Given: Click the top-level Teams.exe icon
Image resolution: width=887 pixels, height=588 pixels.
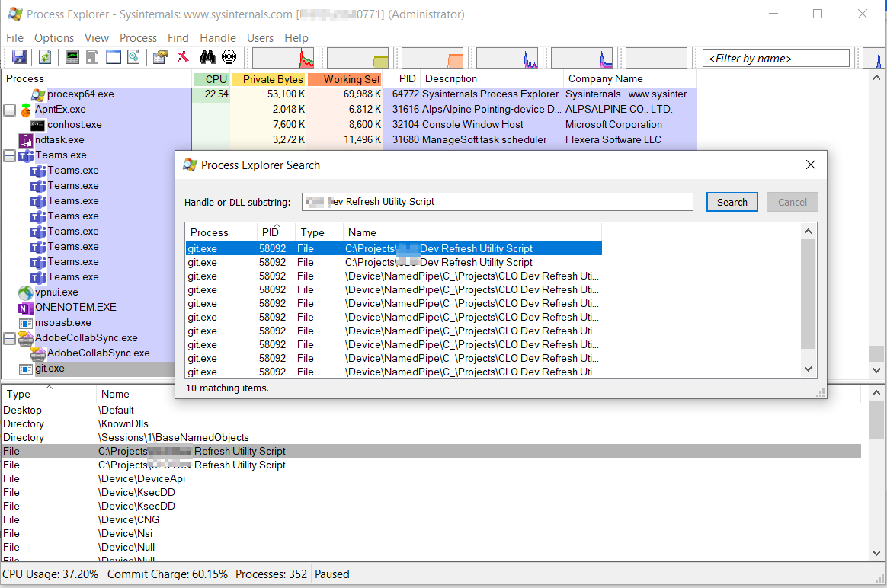Looking at the screenshot, I should click(25, 155).
